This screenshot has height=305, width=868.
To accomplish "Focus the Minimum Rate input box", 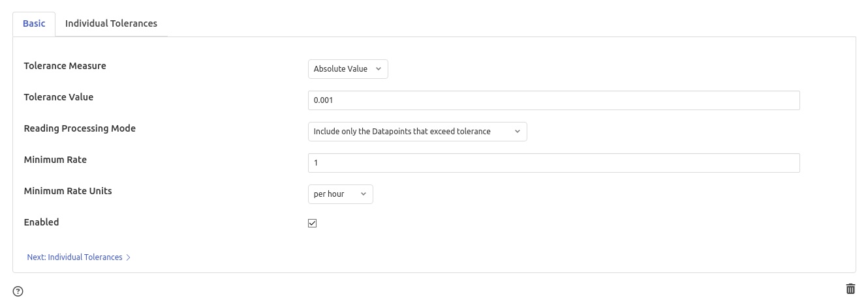I will [553, 163].
